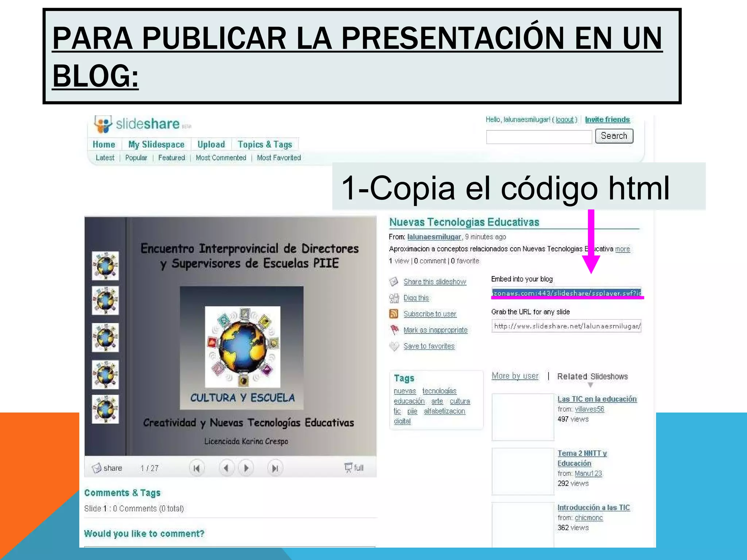Click the Save to favorites link
Screen dimensions: 747x560
[429, 346]
